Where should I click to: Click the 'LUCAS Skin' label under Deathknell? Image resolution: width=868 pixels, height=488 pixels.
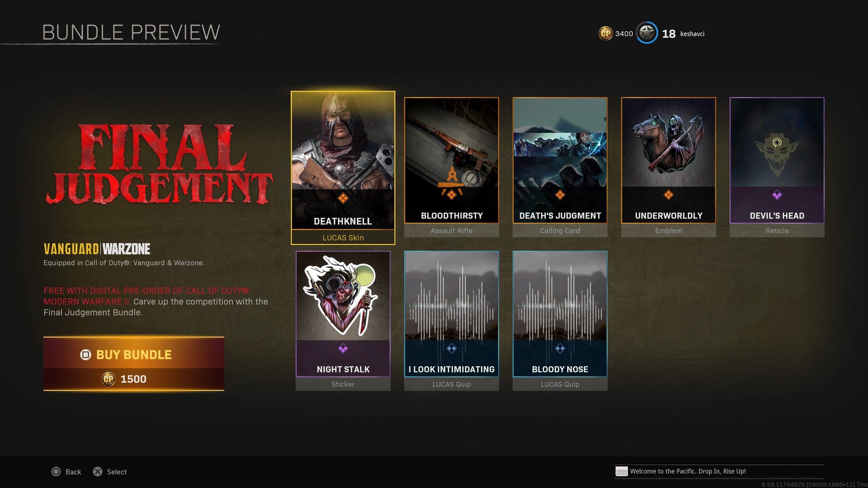343,238
